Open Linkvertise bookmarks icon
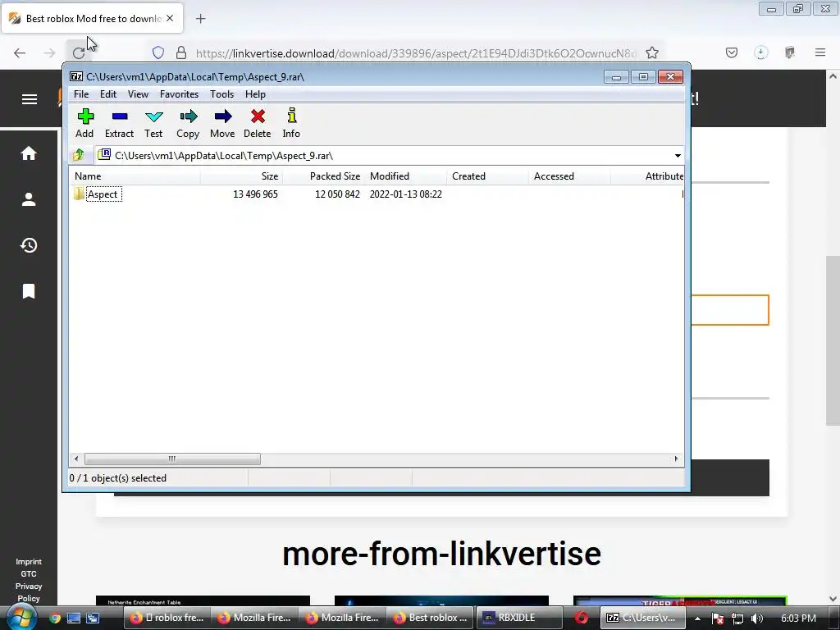 (x=29, y=291)
